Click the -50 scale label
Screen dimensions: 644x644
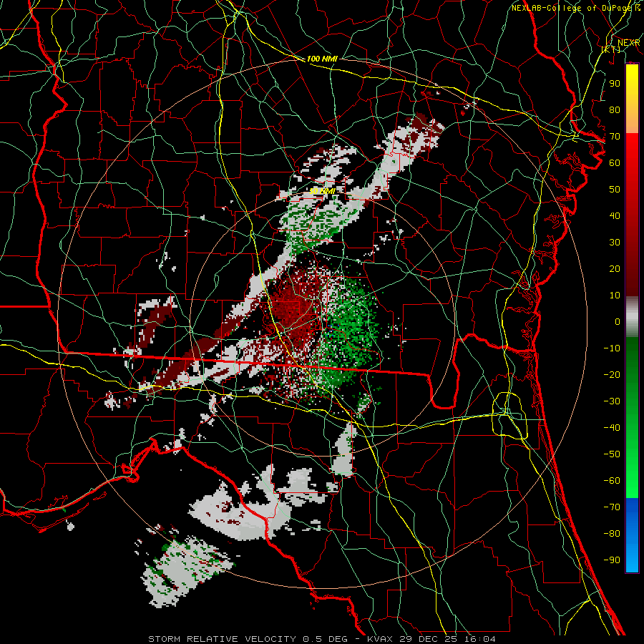612,454
